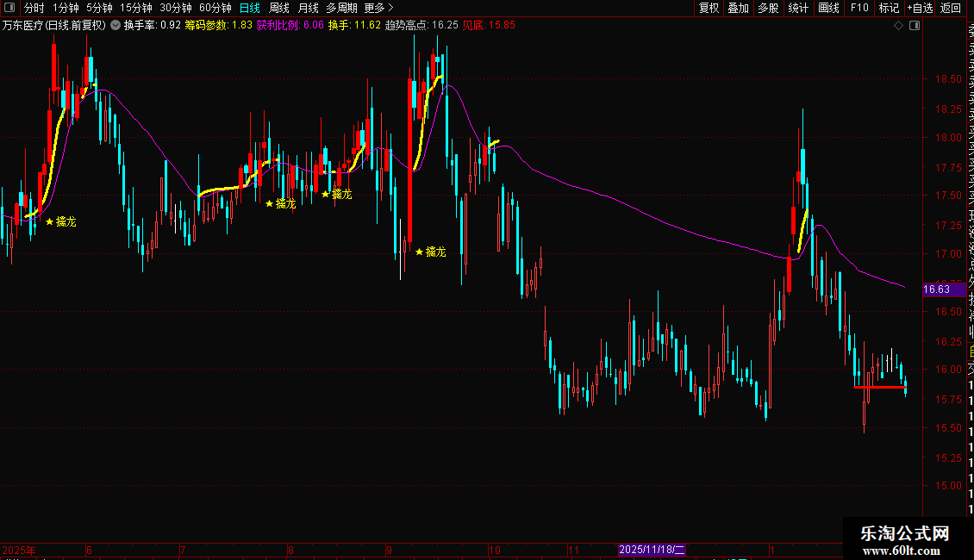Select the 60分钟 period tab
This screenshot has width=974, height=560.
click(215, 8)
